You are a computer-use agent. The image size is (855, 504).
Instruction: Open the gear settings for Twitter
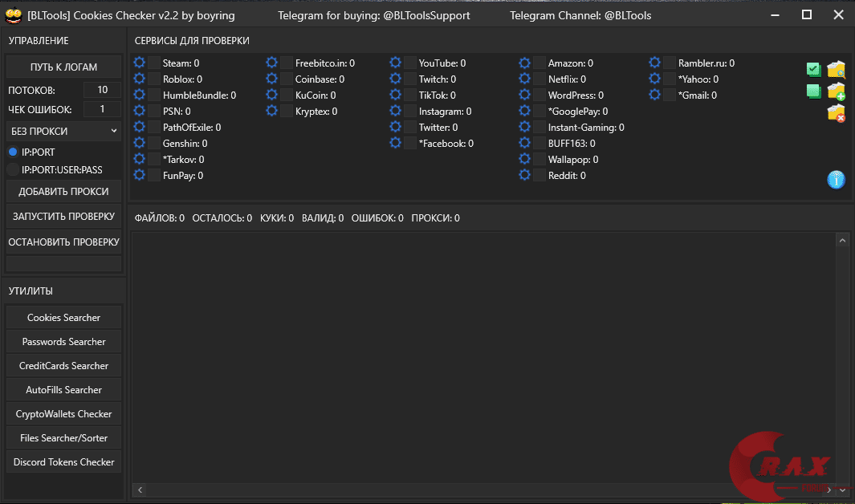point(395,127)
